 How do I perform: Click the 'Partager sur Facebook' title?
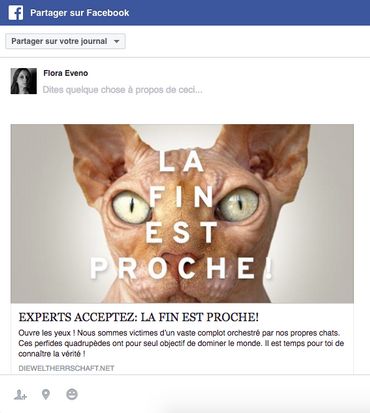[80, 13]
